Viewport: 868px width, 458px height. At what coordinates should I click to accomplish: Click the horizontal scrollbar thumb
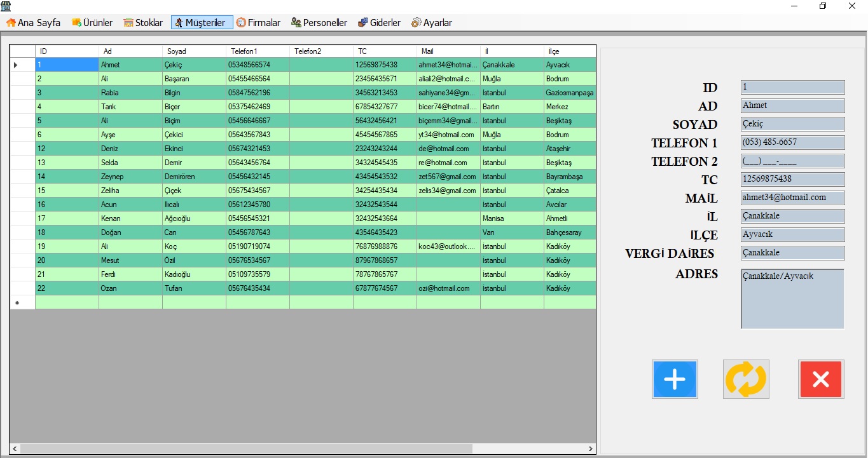[x=247, y=448]
